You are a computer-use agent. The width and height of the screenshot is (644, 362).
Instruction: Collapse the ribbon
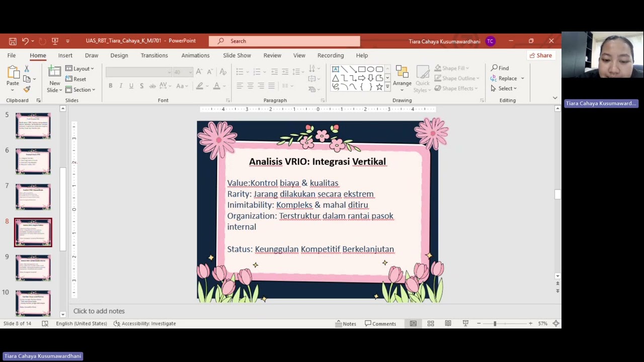(x=555, y=98)
